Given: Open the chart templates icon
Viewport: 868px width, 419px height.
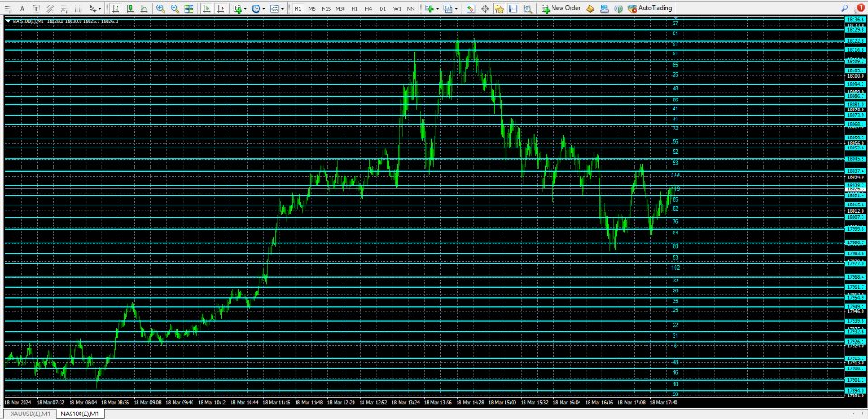Looking at the screenshot, I should pyautogui.click(x=275, y=8).
